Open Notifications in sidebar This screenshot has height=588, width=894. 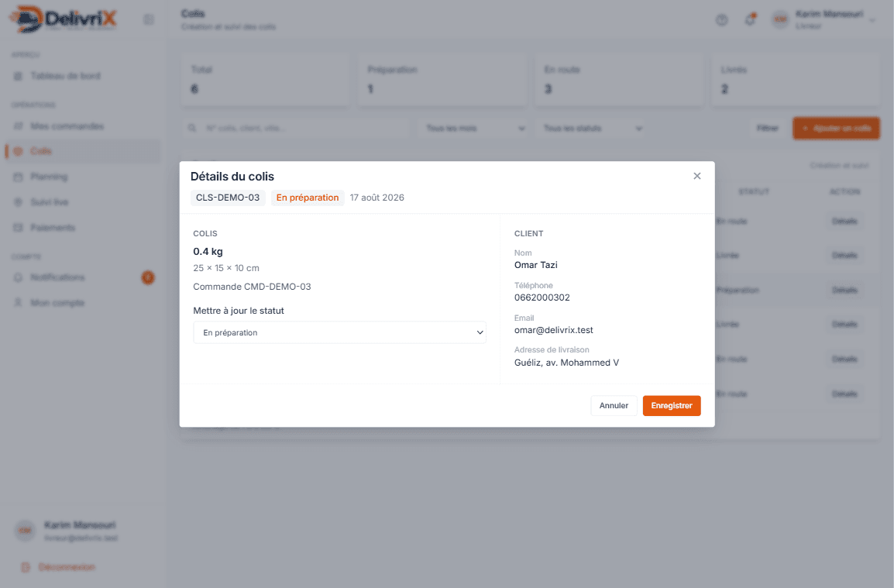(83, 277)
